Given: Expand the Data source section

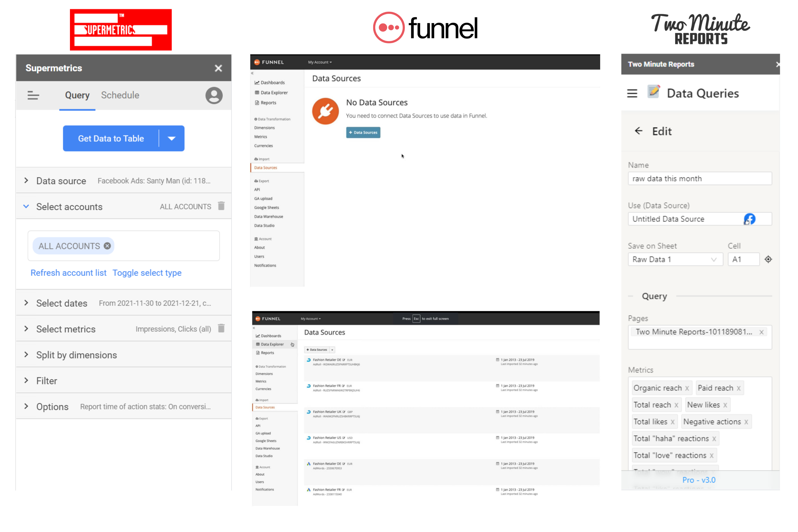Looking at the screenshot, I should coord(123,181).
